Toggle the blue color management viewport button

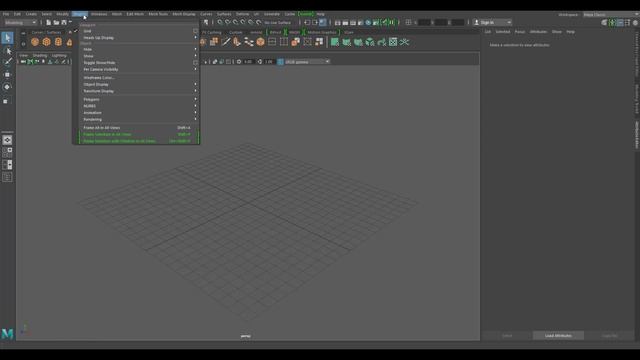(280, 62)
